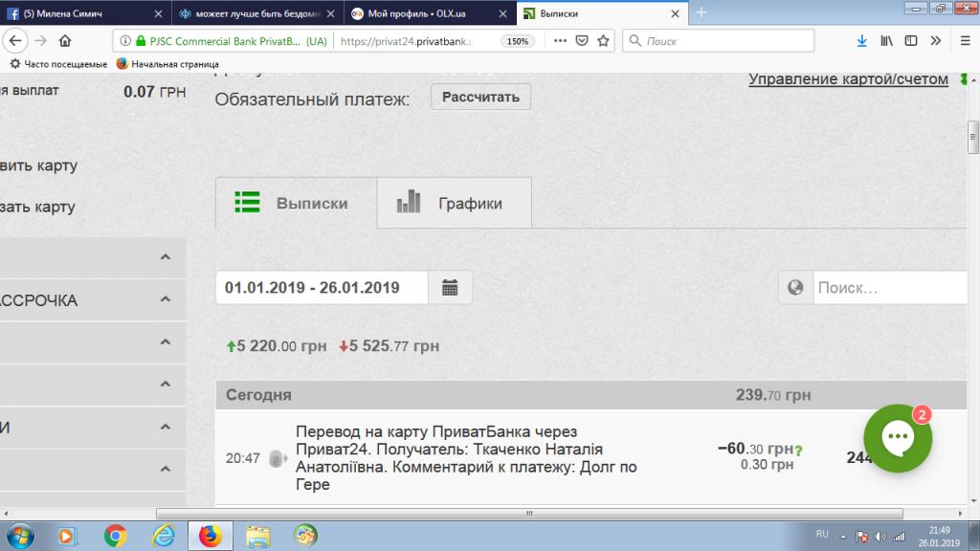Collapse the РАССРОЧКА sidebar section
The height and width of the screenshot is (551, 980).
pos(165,299)
